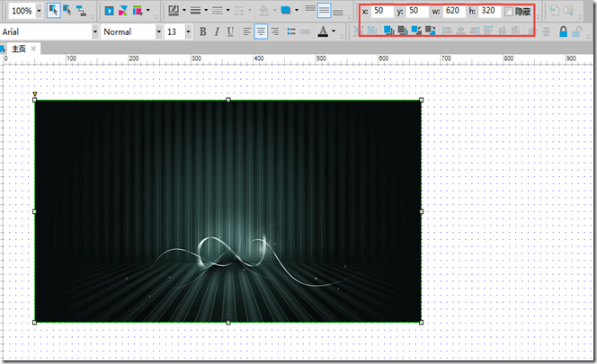Click the h height field
Image resolution: width=597 pixels, height=364 pixels.
[x=489, y=11]
